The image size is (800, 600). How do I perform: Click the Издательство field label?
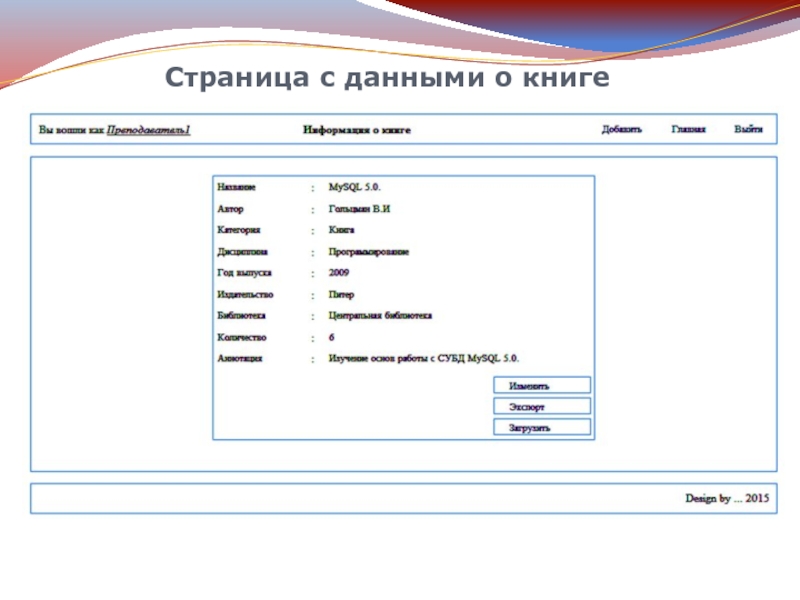click(245, 295)
